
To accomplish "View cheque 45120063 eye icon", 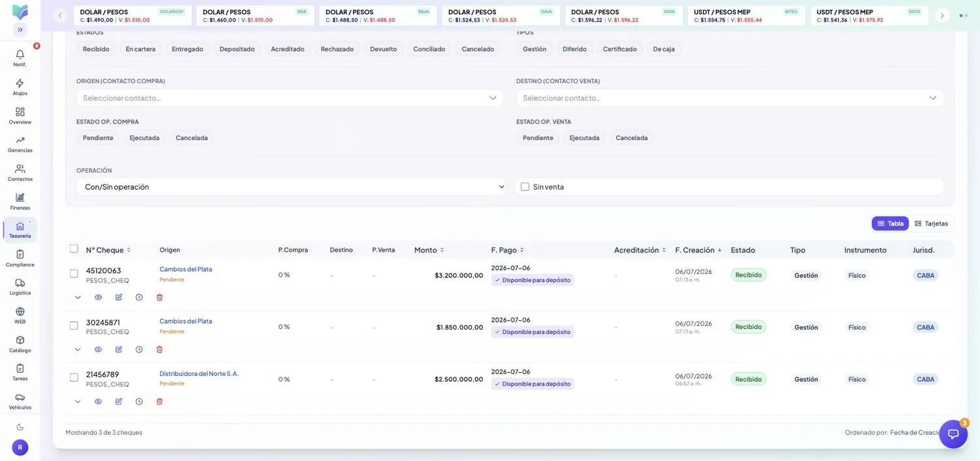I will click(98, 298).
